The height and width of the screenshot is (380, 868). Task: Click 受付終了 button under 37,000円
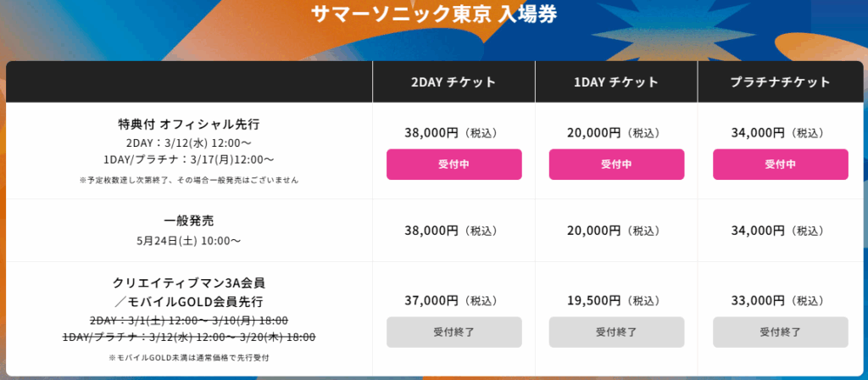pos(454,332)
